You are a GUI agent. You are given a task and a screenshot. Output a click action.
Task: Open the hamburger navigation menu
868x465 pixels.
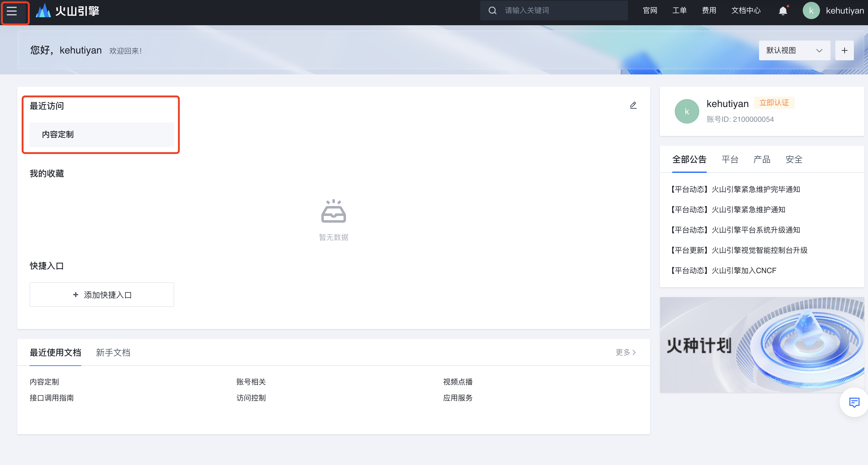(12, 11)
